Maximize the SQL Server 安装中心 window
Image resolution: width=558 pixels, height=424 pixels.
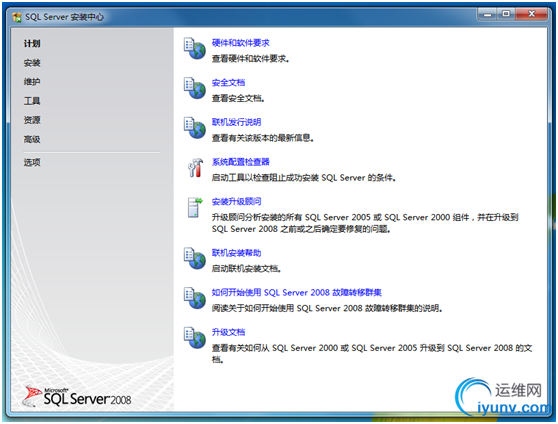(506, 14)
